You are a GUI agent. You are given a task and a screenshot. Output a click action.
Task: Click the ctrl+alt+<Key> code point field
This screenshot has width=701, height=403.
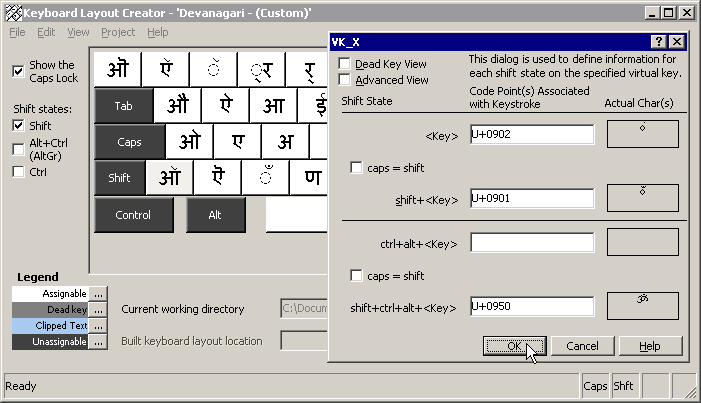pos(532,242)
